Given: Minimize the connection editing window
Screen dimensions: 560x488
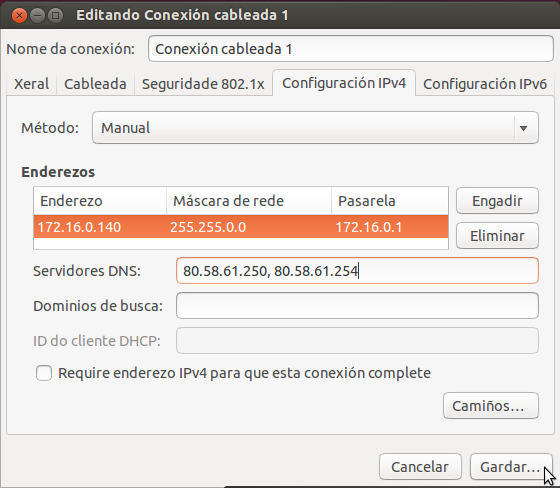Looking at the screenshot, I should [x=38, y=15].
